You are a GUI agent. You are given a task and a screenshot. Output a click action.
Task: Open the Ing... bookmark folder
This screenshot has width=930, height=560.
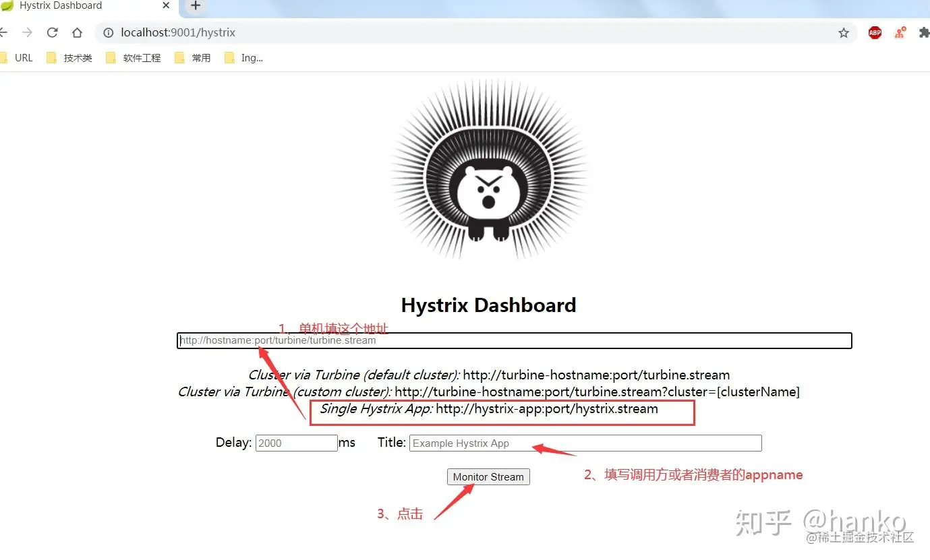[x=244, y=58]
